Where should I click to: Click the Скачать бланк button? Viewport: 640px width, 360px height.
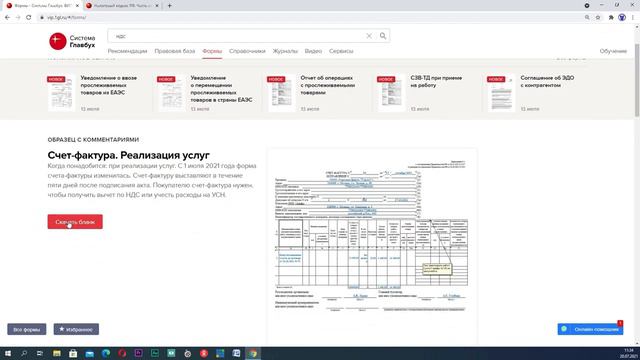click(x=75, y=222)
